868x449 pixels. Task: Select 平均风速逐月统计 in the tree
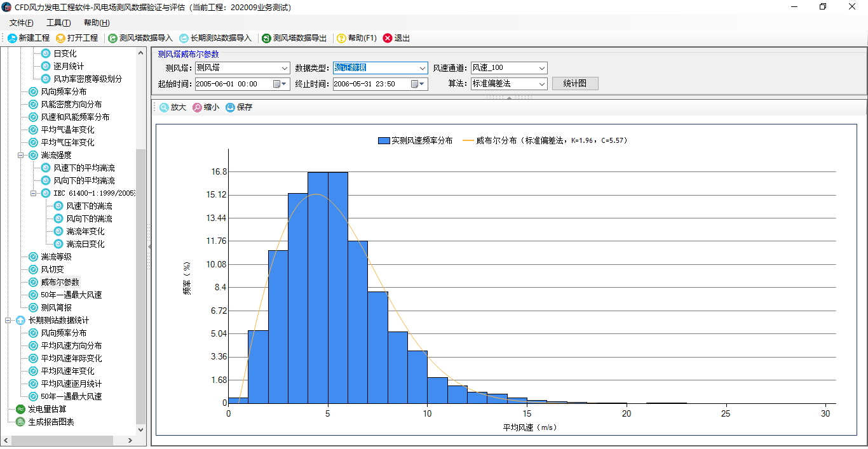point(71,384)
